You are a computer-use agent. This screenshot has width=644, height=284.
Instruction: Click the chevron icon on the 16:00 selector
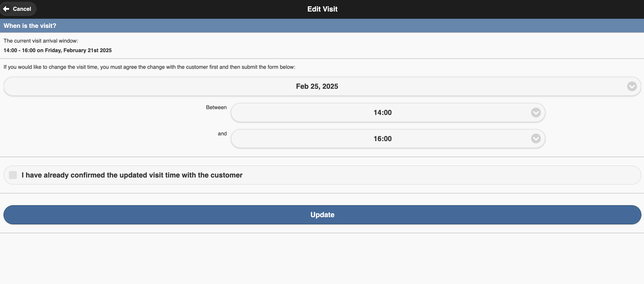coord(536,139)
